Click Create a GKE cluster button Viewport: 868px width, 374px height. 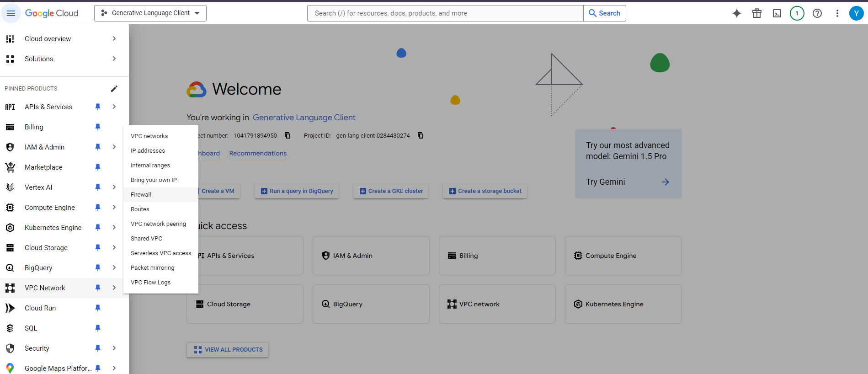click(391, 191)
